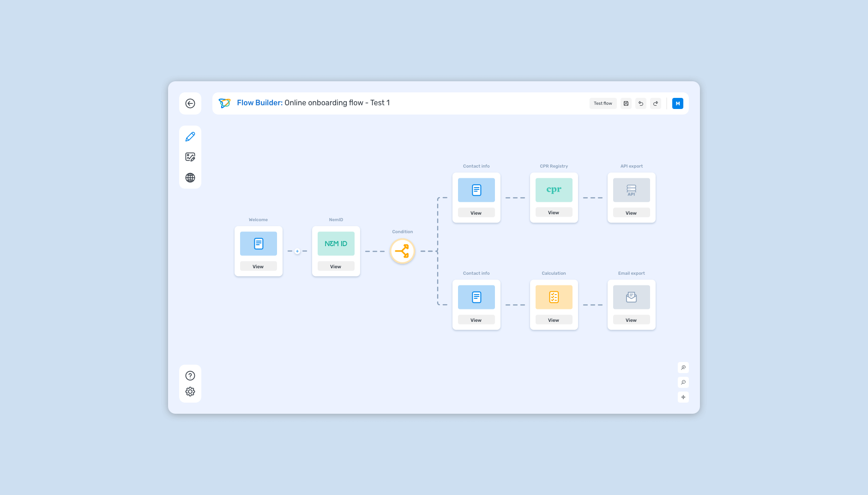View the CPR Registry step
Screen dimensions: 868x495
(x=554, y=212)
